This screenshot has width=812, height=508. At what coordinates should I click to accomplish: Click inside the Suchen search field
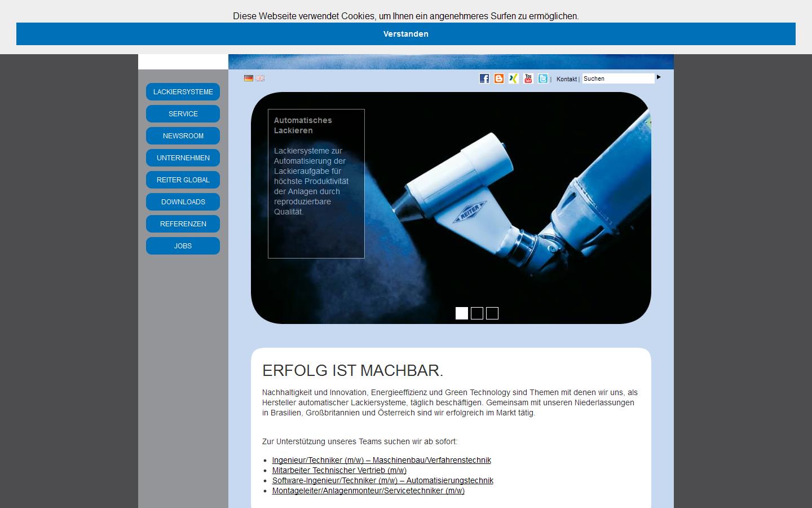point(618,78)
